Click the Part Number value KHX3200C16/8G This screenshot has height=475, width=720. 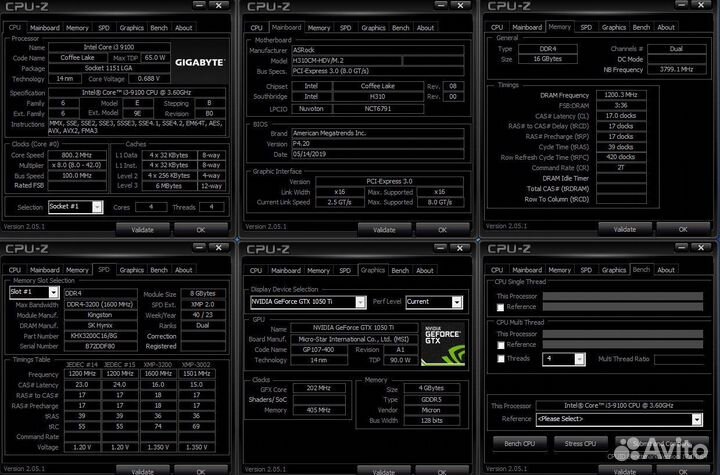coord(101,336)
